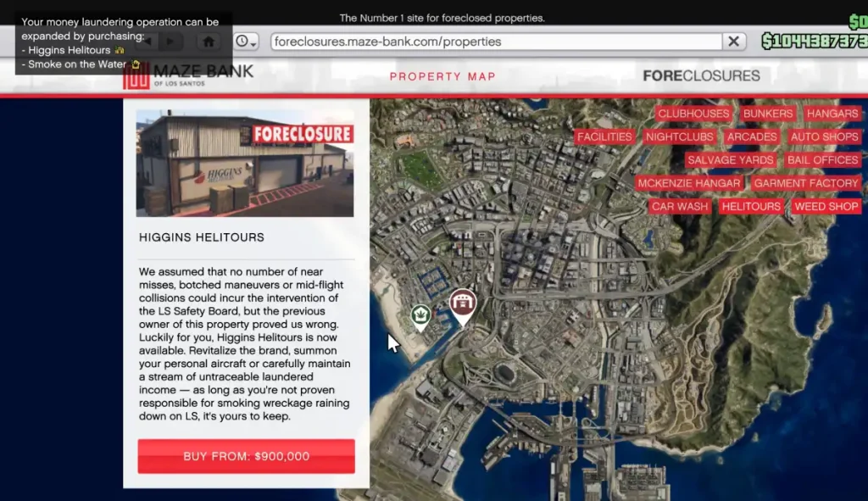
Task: Filter map by Auto Shops
Action: (x=824, y=136)
